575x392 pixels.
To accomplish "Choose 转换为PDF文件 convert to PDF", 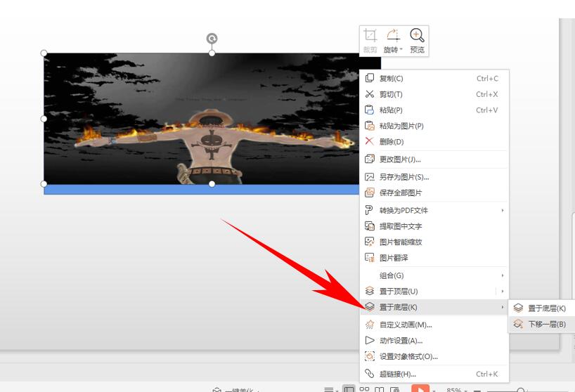I will 434,210.
